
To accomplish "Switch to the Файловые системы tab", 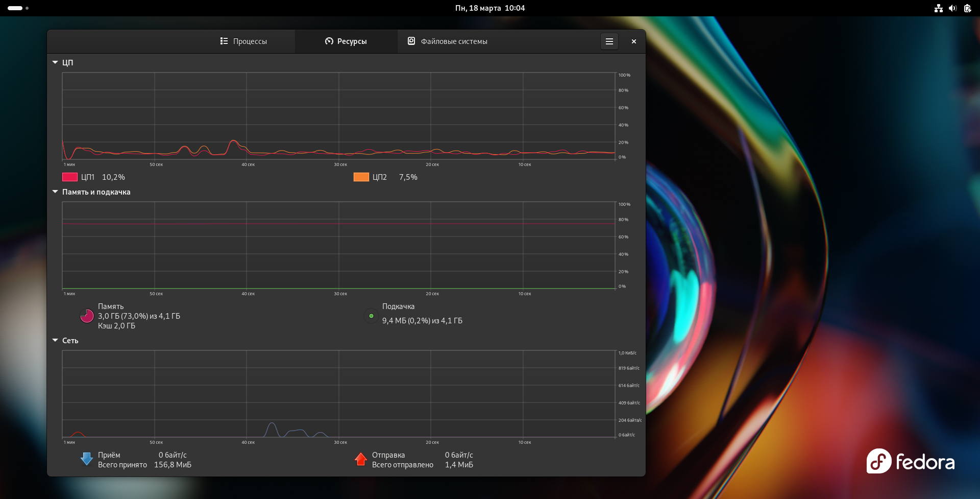I will [447, 41].
